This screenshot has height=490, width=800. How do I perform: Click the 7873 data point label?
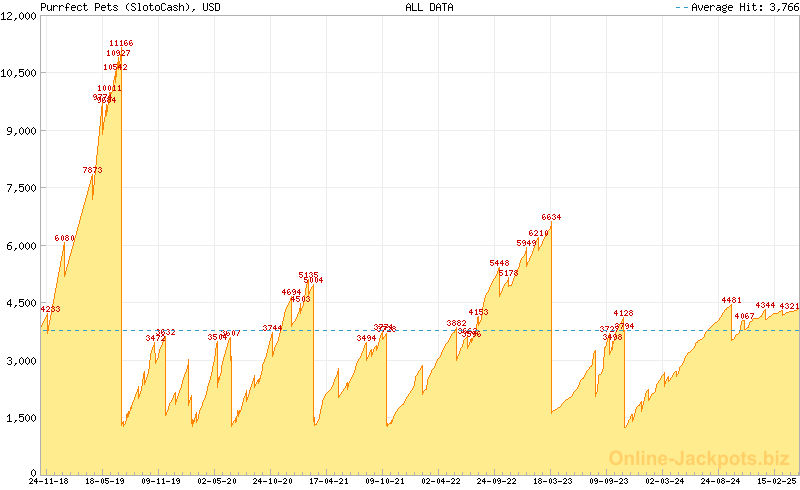(92, 170)
